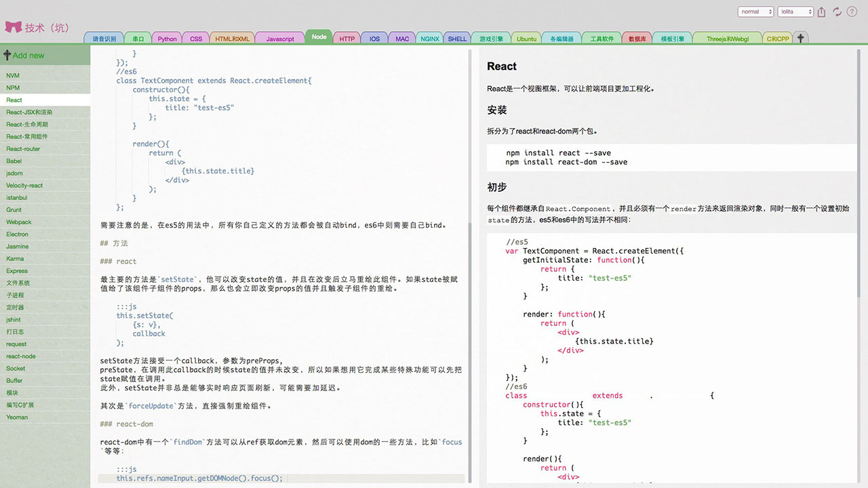
Task: Switch to the 模板引擎 tab
Action: click(673, 39)
